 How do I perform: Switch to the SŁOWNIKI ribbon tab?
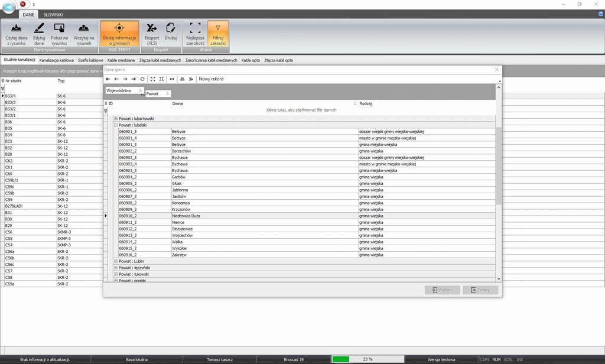click(x=53, y=14)
